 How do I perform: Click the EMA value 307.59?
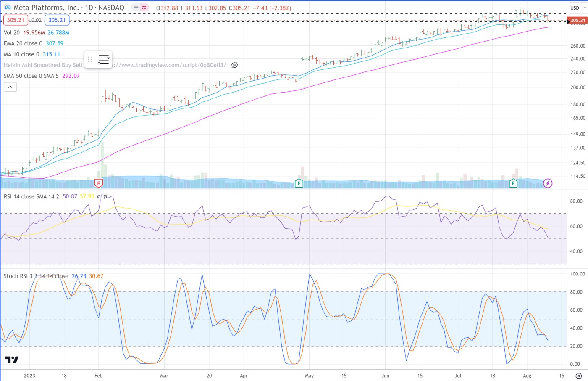click(x=55, y=43)
